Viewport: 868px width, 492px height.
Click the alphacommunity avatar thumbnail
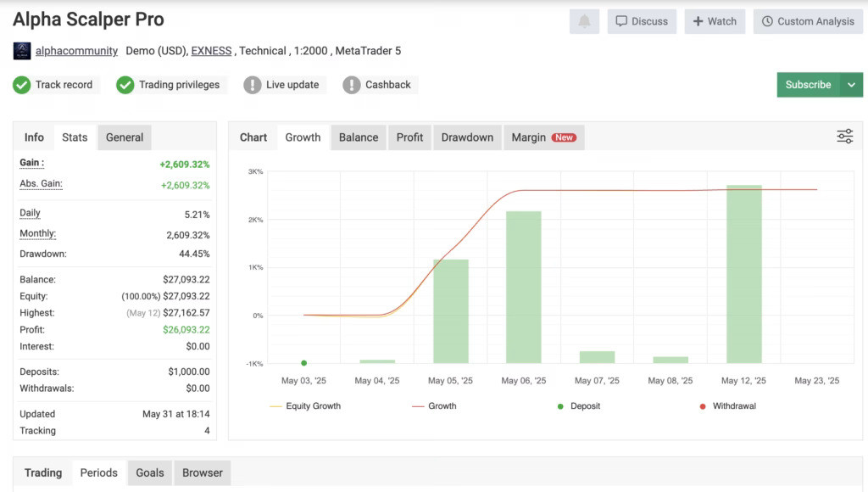tap(22, 51)
